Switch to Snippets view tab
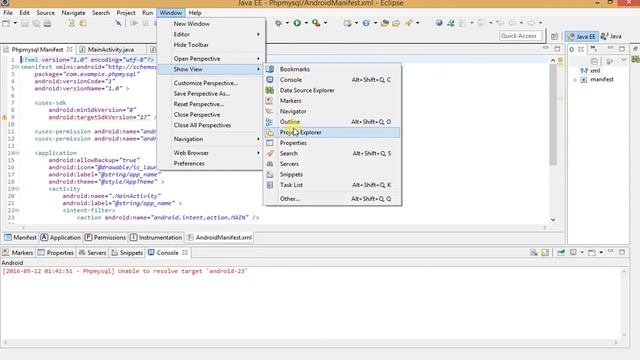The image size is (640, 360). coord(127,253)
